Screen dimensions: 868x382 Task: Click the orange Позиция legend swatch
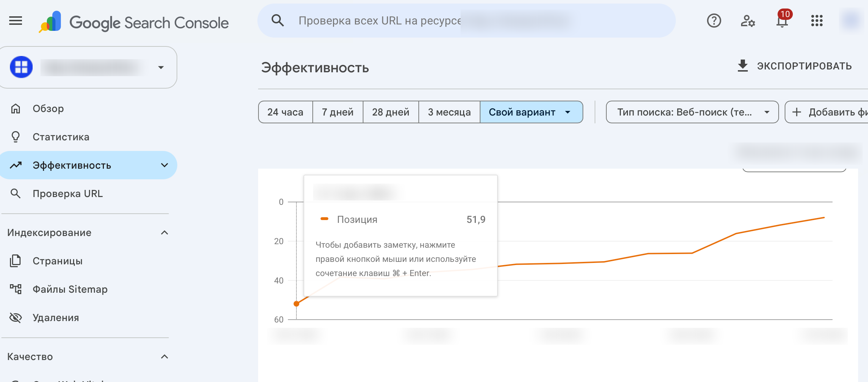(324, 219)
